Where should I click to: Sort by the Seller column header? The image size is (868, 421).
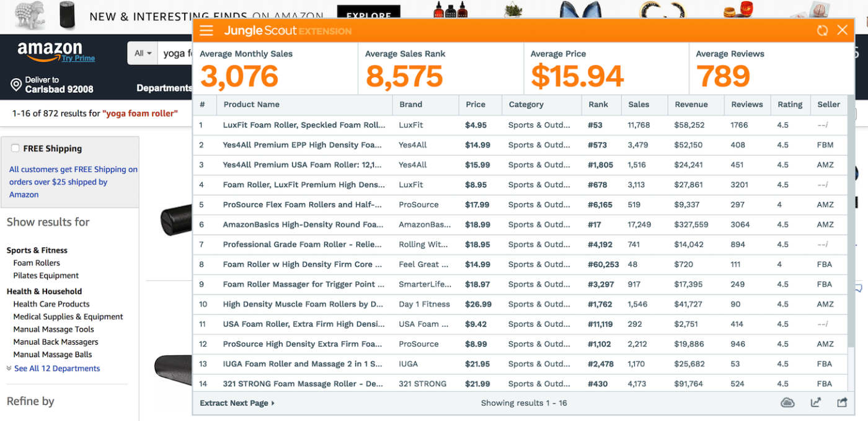828,104
